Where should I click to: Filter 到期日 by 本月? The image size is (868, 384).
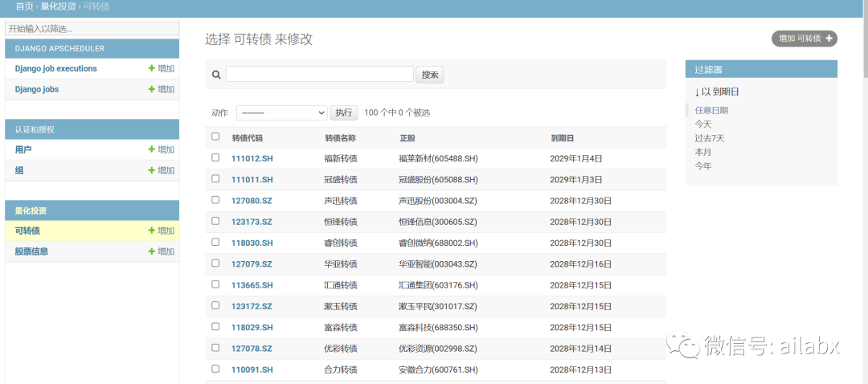tap(703, 152)
